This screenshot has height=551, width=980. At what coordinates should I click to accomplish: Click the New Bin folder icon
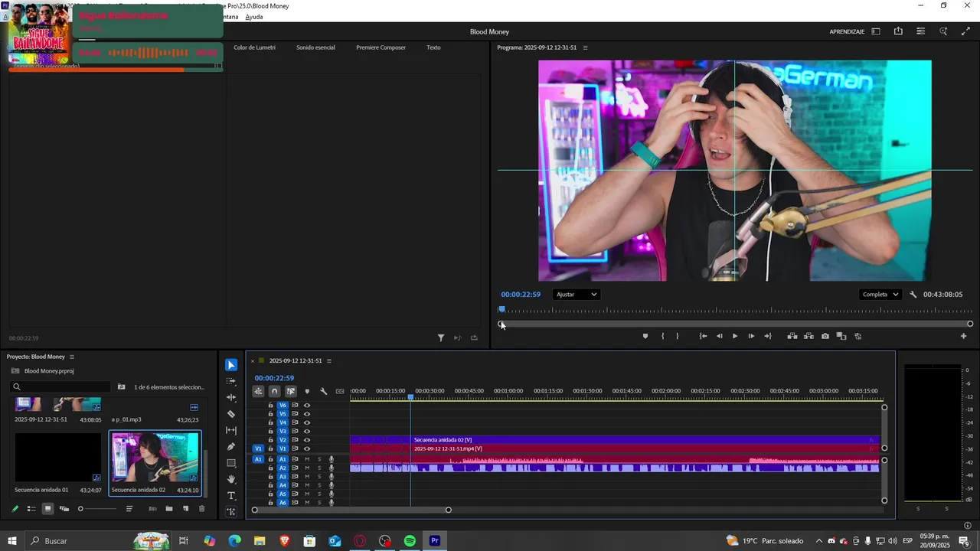point(169,509)
